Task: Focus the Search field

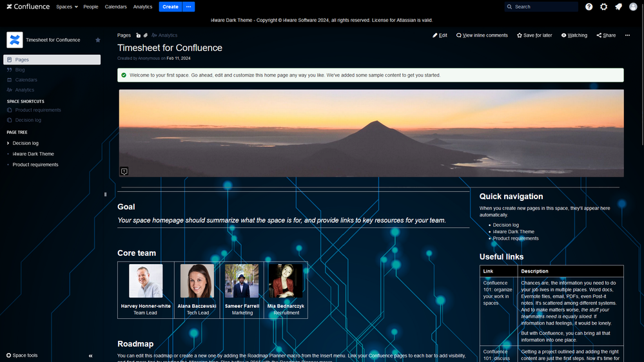Action: click(542, 6)
